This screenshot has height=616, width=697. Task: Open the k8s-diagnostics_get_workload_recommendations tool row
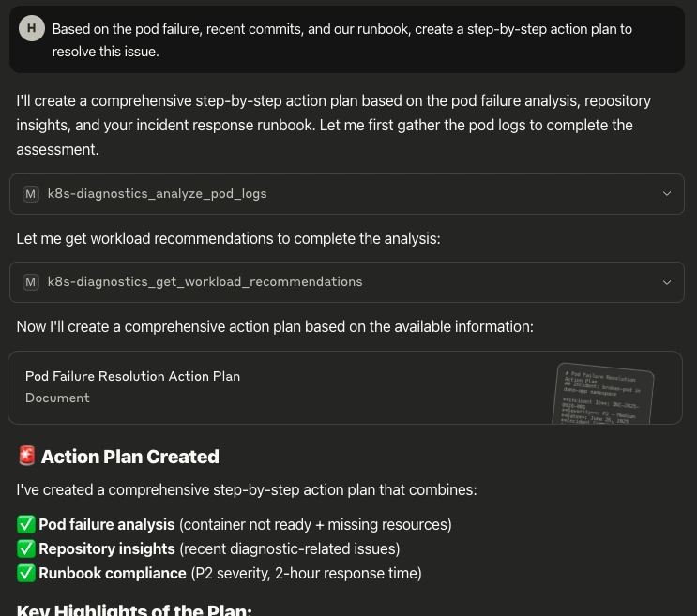pos(347,282)
